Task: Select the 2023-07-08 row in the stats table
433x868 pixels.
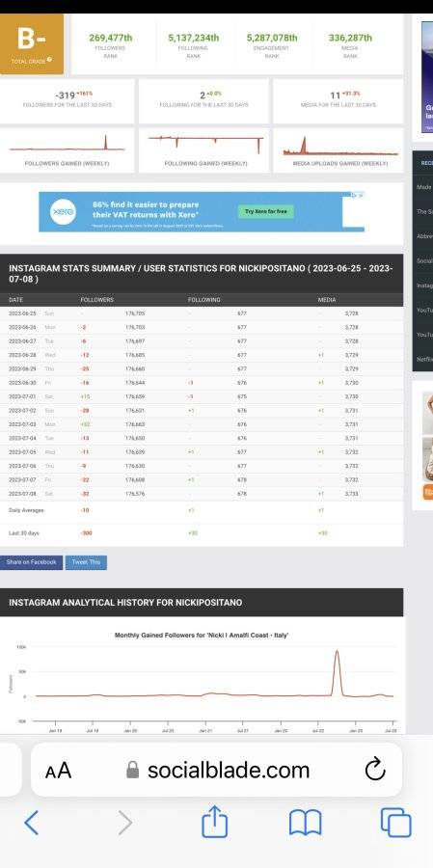Action: [202, 493]
